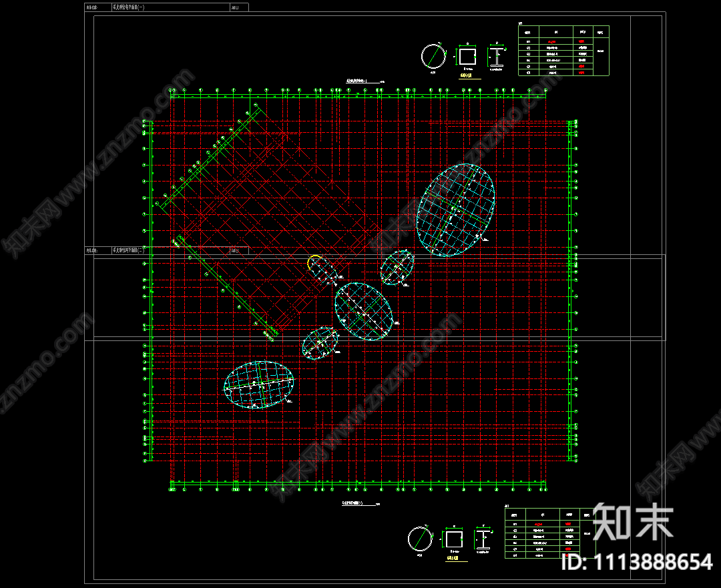The width and height of the screenshot is (721, 588).
Task: Click the 知末 watermark logo
Action: tap(632, 521)
